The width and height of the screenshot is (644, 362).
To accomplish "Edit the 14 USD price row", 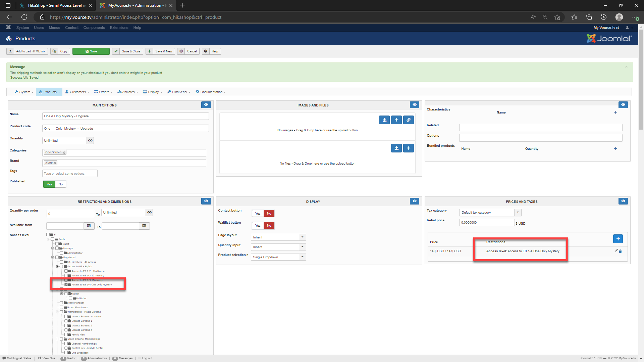I will (x=616, y=251).
